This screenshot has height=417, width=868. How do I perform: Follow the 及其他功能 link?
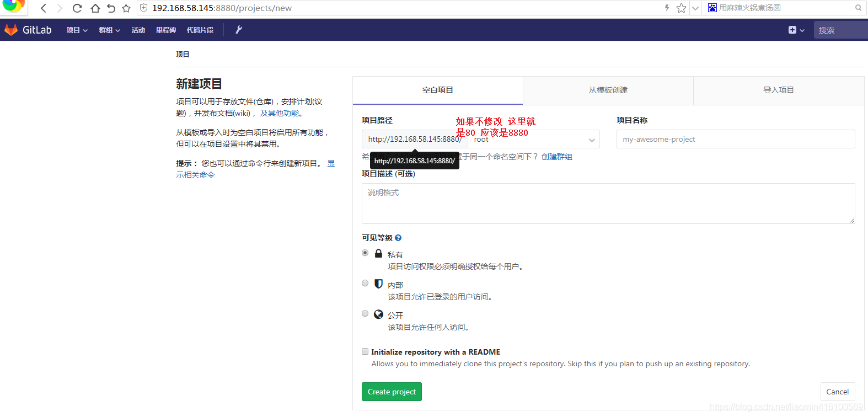point(280,113)
